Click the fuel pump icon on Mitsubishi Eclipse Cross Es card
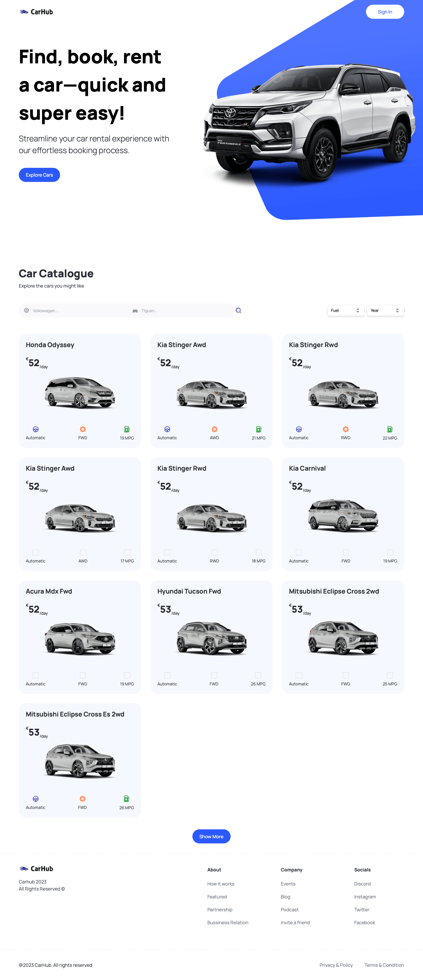423x980 pixels. pos(127,799)
